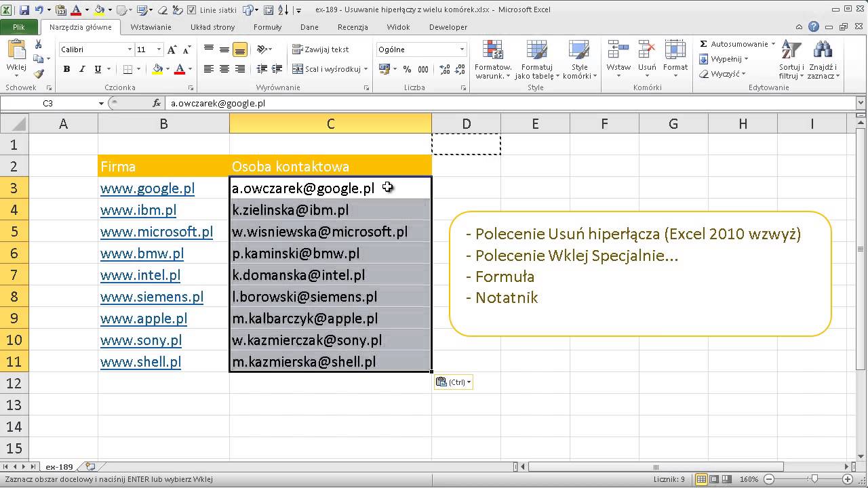Switch to the Układ strony tab
The width and height of the screenshot is (868, 488).
212,27
